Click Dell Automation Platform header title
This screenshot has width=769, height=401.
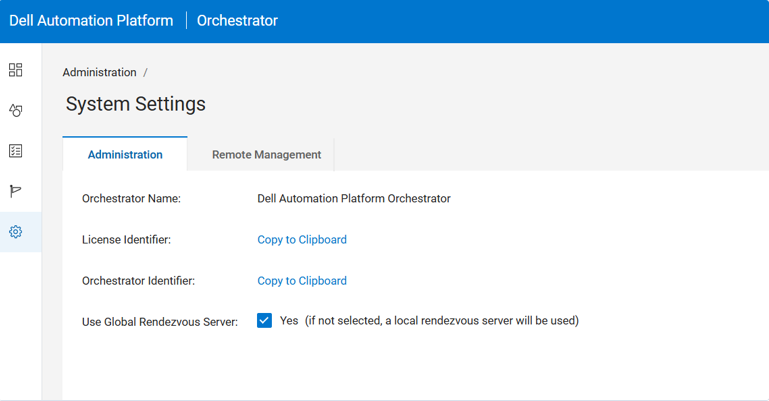pyautogui.click(x=91, y=21)
